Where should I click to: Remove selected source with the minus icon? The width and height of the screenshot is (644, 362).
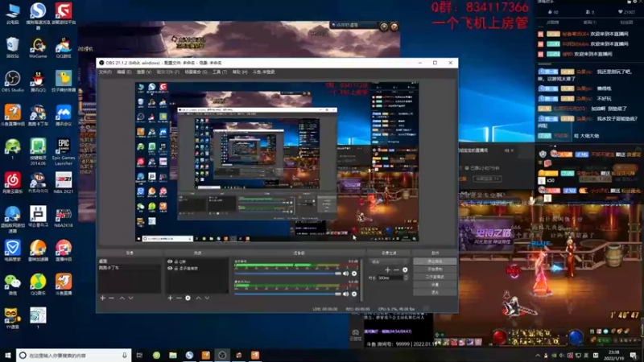click(179, 298)
